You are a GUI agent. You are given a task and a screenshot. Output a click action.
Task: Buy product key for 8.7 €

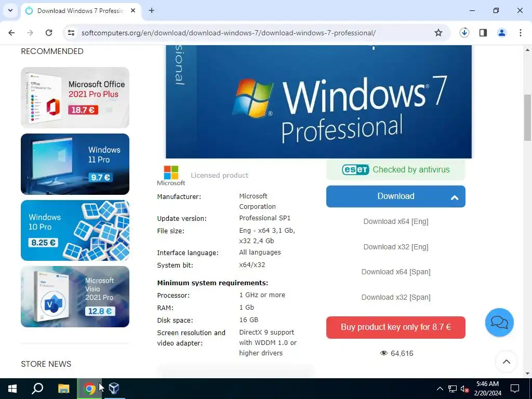(x=395, y=327)
